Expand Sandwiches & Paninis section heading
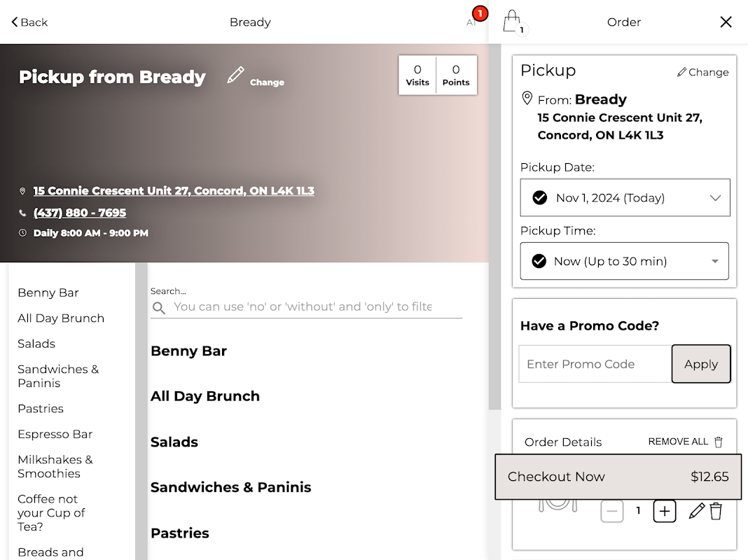Viewport: 748px width, 560px height. (x=231, y=488)
